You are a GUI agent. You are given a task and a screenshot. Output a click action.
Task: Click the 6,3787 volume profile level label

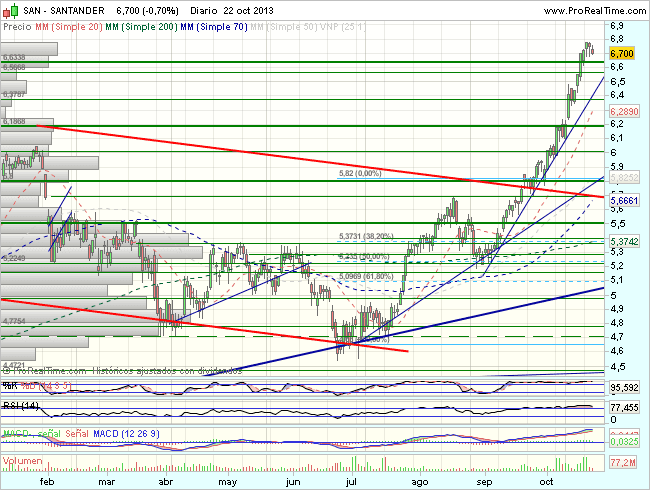tap(14, 95)
